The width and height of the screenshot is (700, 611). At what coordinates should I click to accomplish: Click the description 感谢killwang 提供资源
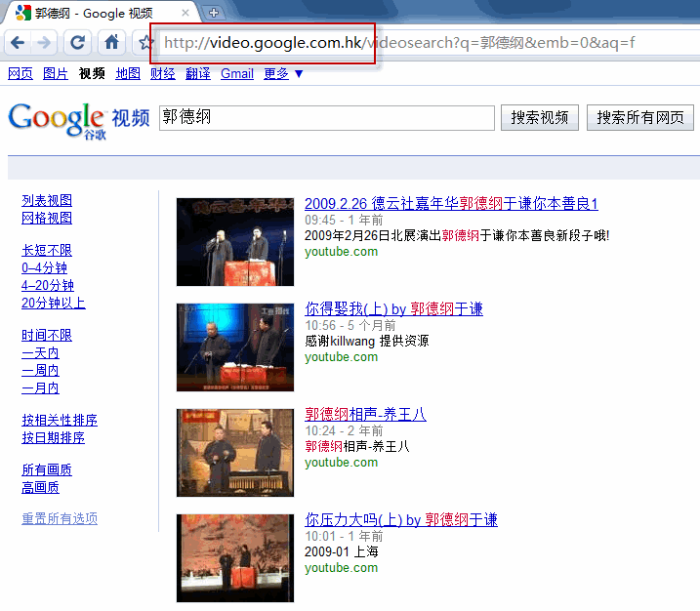pos(366,341)
